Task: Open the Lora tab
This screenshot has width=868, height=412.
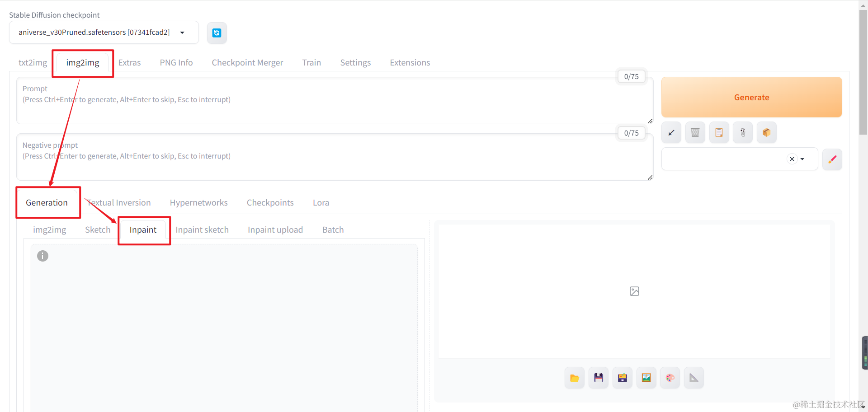Action: 321,202
